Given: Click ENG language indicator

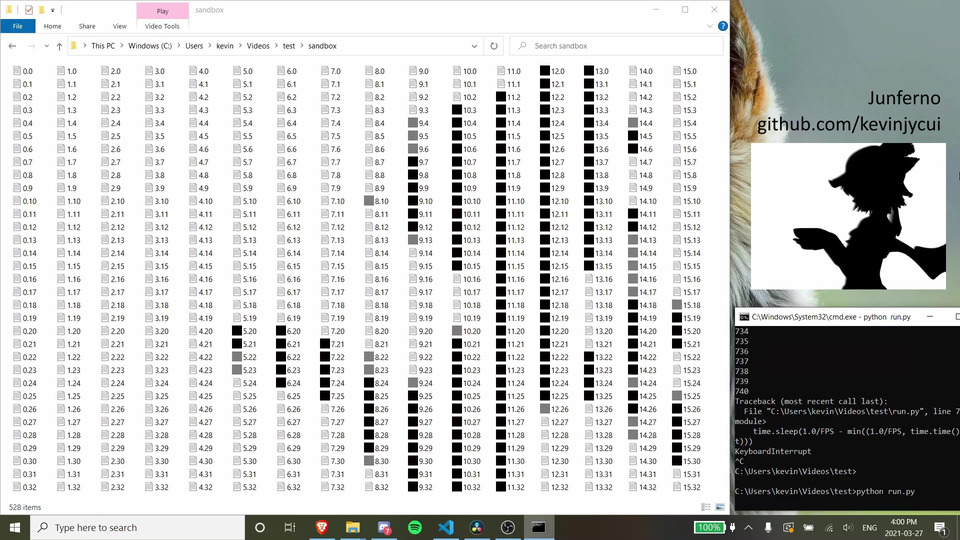Looking at the screenshot, I should (869, 527).
